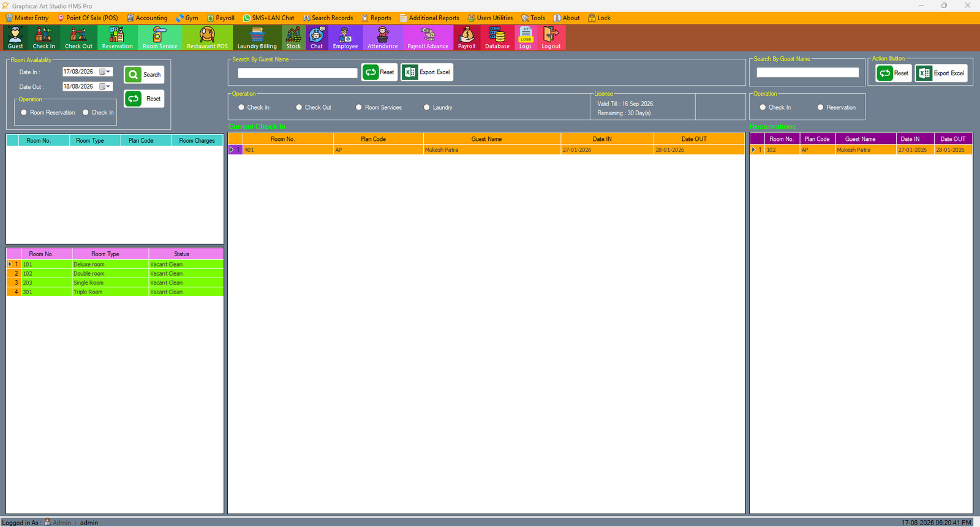This screenshot has height=527, width=980.
Task: Select the Check Out radio option
Action: tap(314, 107)
